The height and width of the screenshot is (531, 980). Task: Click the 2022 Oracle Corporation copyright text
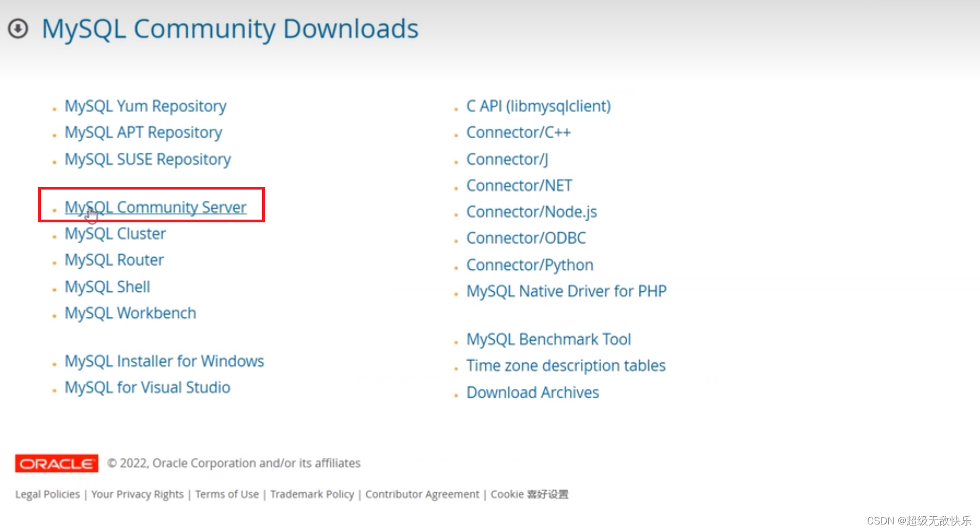[234, 463]
